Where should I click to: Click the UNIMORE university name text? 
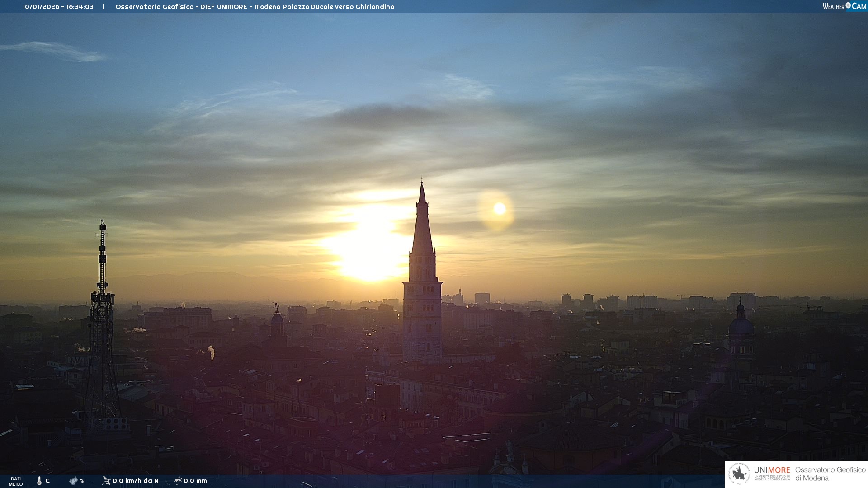click(772, 470)
